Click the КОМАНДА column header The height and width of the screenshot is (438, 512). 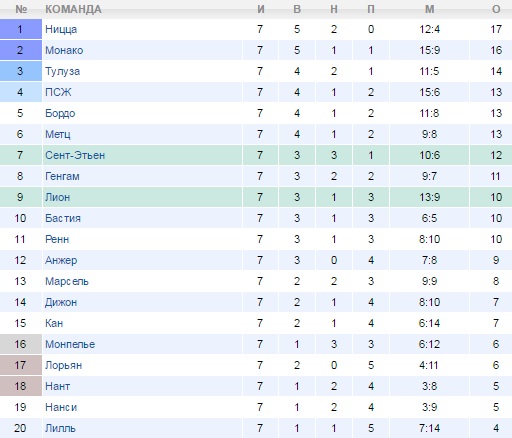pyautogui.click(x=73, y=9)
